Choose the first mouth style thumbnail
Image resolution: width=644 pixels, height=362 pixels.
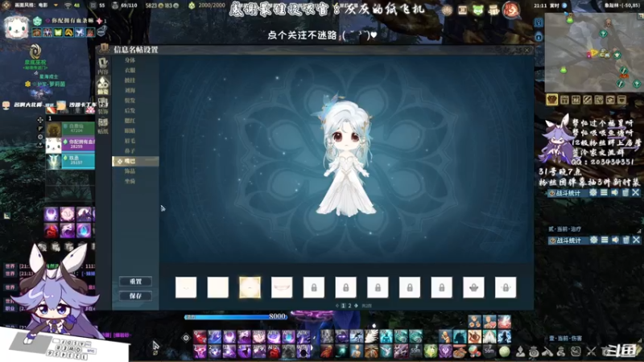pos(186,287)
